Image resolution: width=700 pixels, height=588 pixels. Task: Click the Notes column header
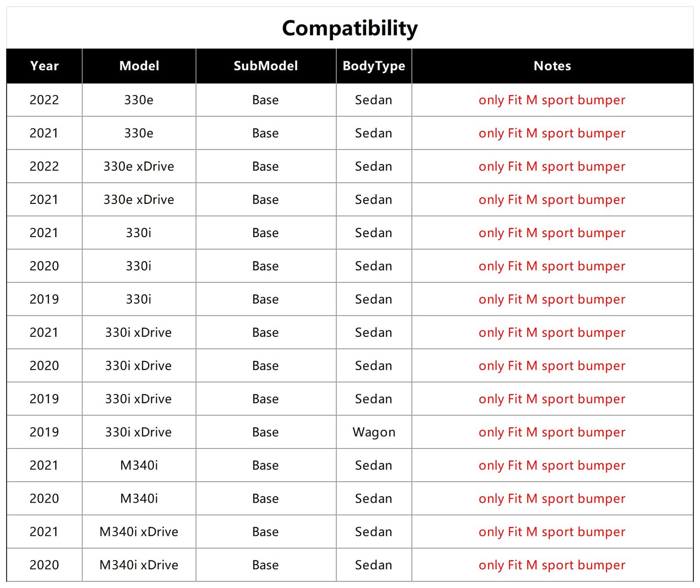(x=552, y=66)
